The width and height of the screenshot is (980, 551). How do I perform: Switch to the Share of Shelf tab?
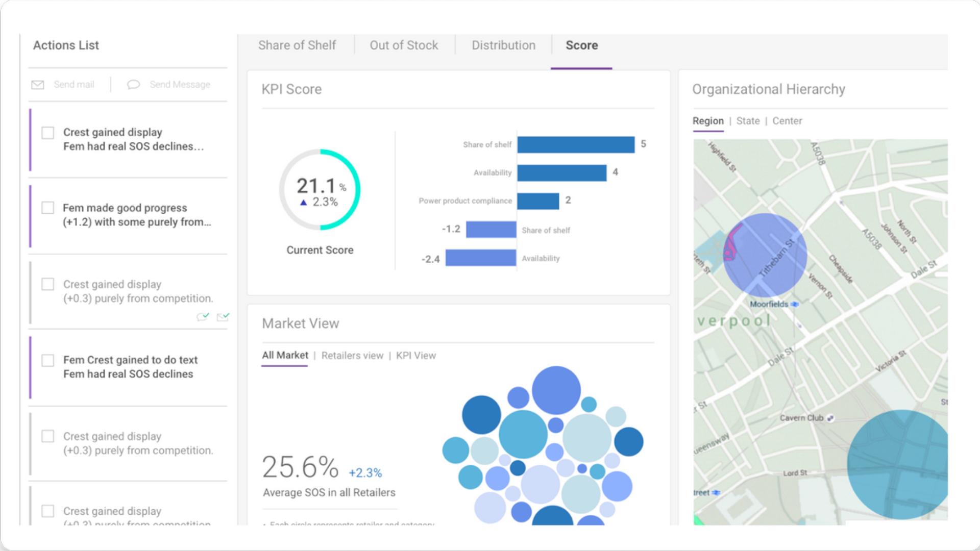297,45
